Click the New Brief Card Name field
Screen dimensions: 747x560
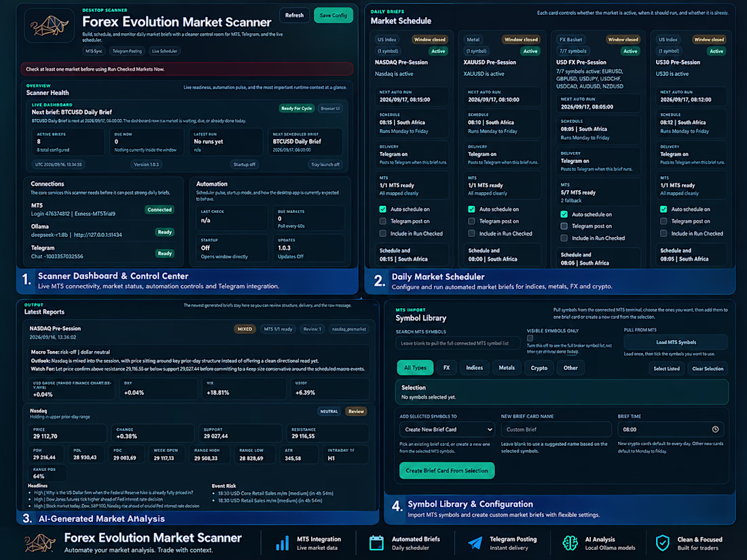click(x=556, y=429)
